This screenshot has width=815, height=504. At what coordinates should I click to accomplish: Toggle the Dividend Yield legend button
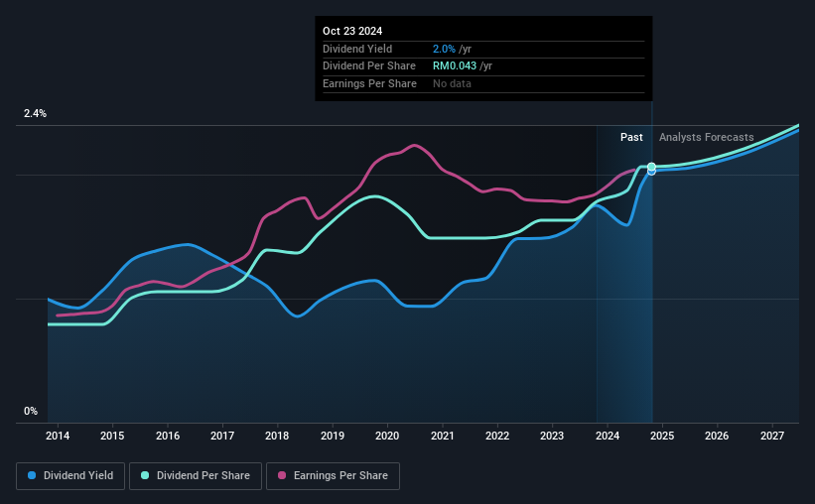[x=70, y=476]
